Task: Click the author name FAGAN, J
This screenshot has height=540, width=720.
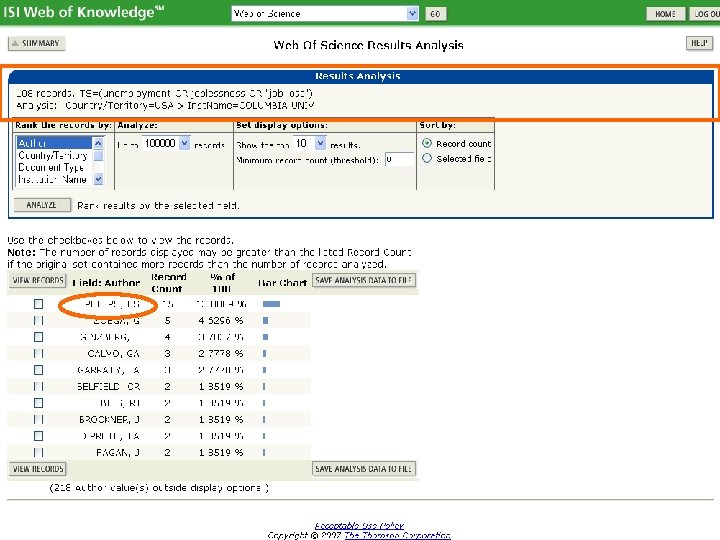Action: (118, 453)
